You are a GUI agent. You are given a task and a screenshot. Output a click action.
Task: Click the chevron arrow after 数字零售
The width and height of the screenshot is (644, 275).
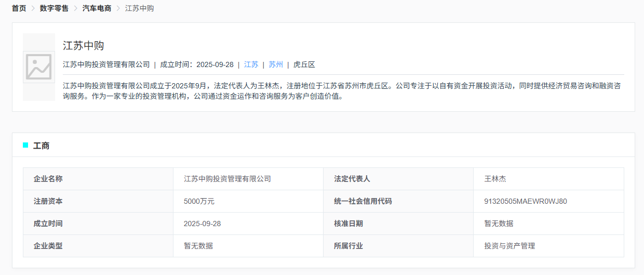pyautogui.click(x=75, y=8)
